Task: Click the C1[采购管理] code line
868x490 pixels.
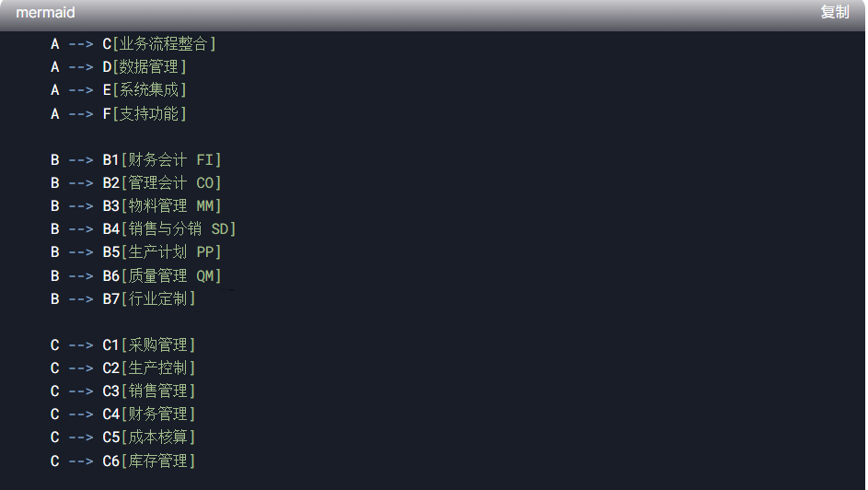Action: (x=123, y=345)
